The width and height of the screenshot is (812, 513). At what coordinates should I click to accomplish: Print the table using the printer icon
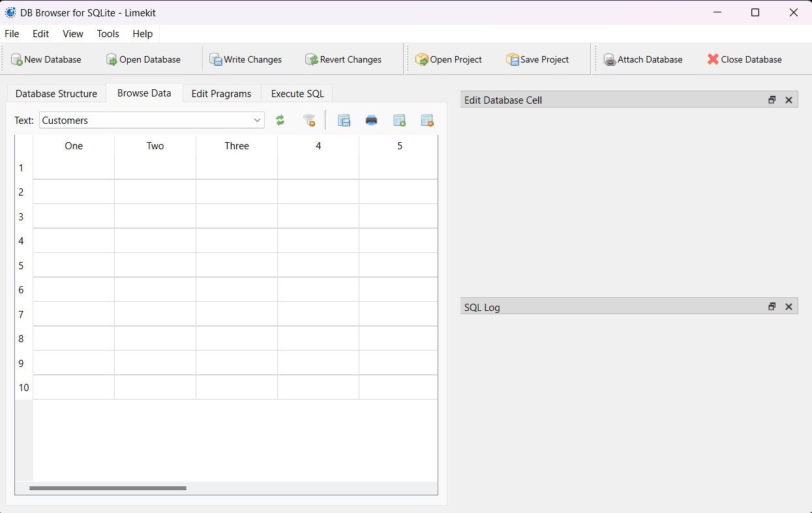pos(371,120)
